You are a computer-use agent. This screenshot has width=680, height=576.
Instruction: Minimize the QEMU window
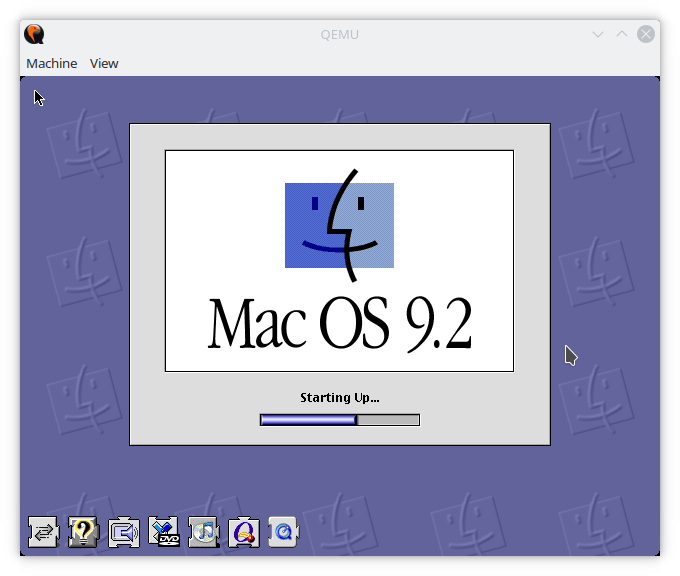pos(598,34)
